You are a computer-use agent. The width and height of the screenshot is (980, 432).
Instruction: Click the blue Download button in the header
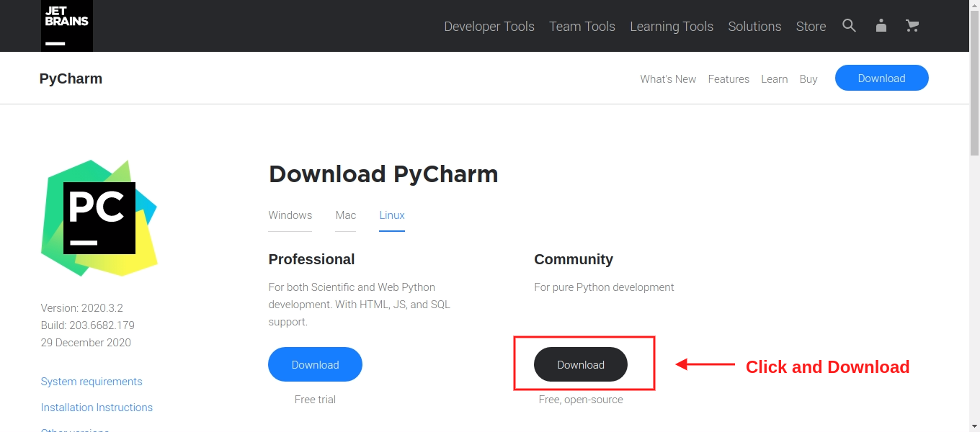point(881,78)
